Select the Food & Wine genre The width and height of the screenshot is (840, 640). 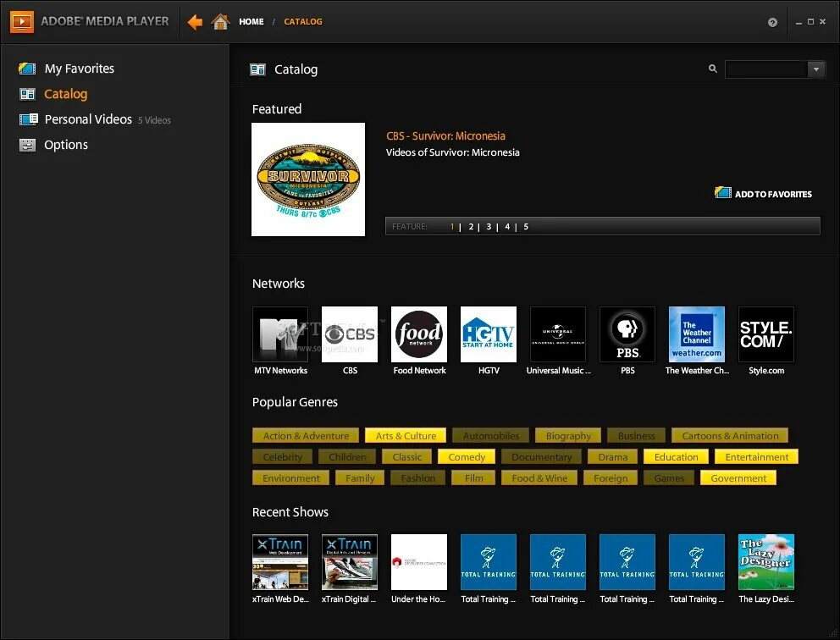(539, 477)
